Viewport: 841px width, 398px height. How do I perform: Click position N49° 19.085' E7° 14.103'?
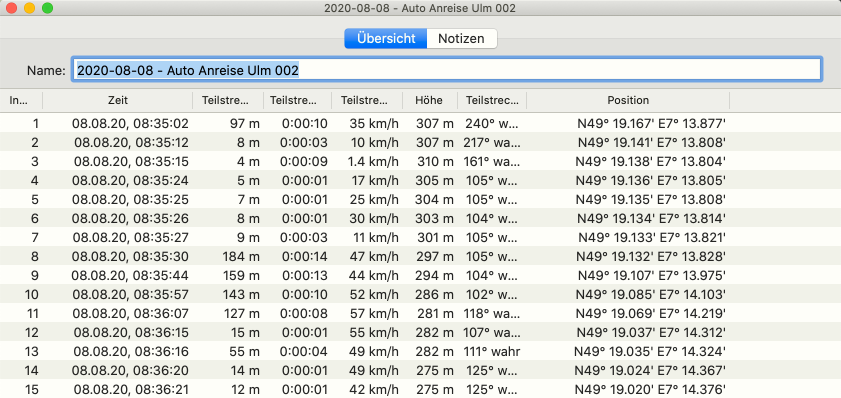tap(651, 294)
